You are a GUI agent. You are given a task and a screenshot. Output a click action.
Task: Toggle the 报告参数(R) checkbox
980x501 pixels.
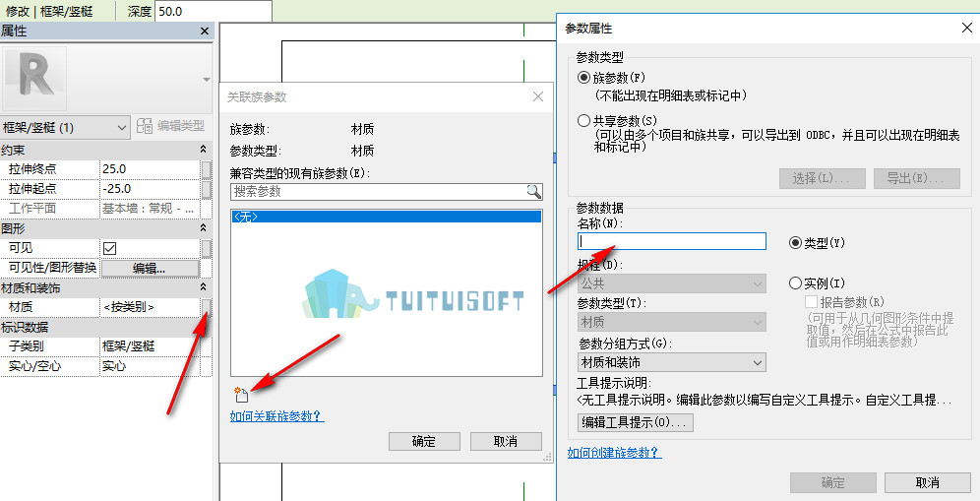point(811,302)
